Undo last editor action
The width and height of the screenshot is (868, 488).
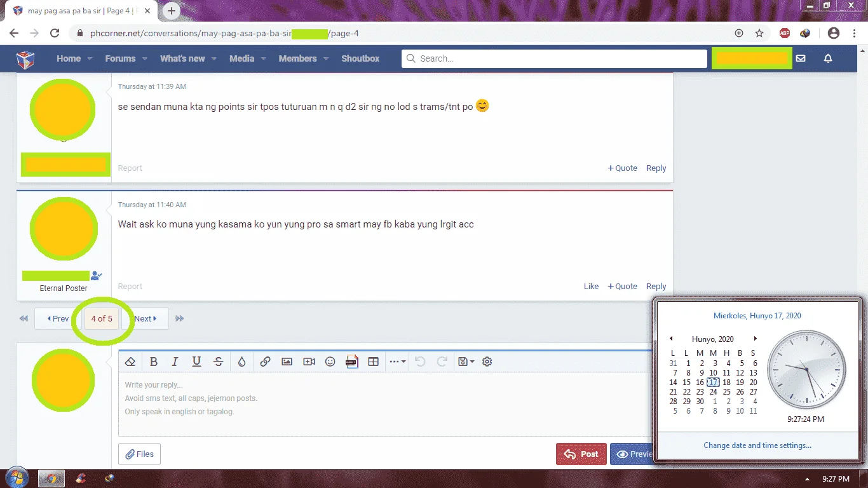tap(419, 362)
